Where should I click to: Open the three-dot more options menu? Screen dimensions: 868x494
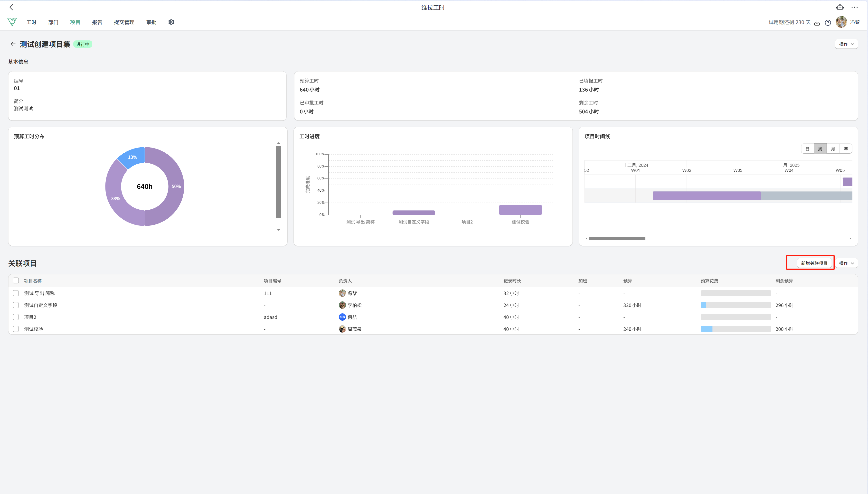855,7
